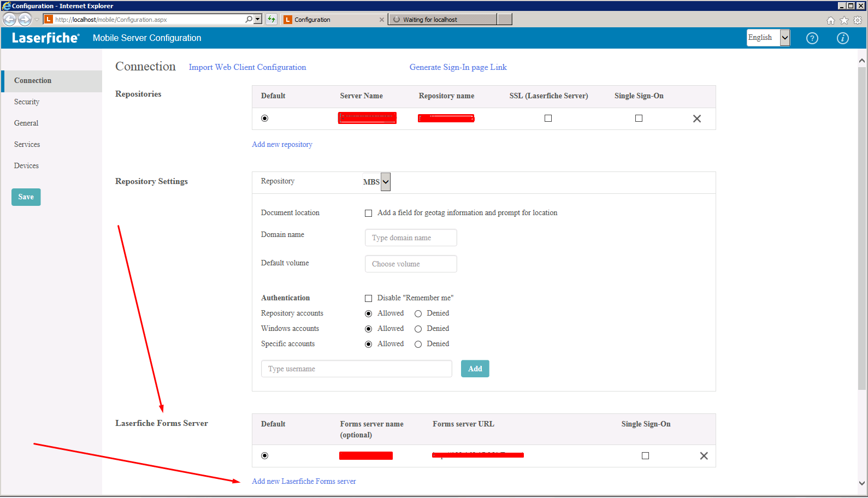Click the refresh icon next to address bar

pos(271,19)
